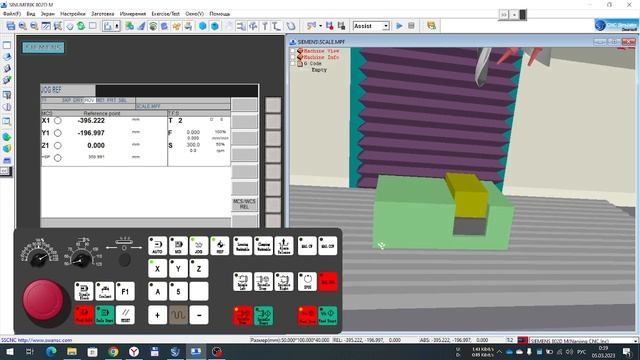Open the view selector dropdown arrow in toolbar
Screen dimensions: 640x360
[x=117, y=26]
